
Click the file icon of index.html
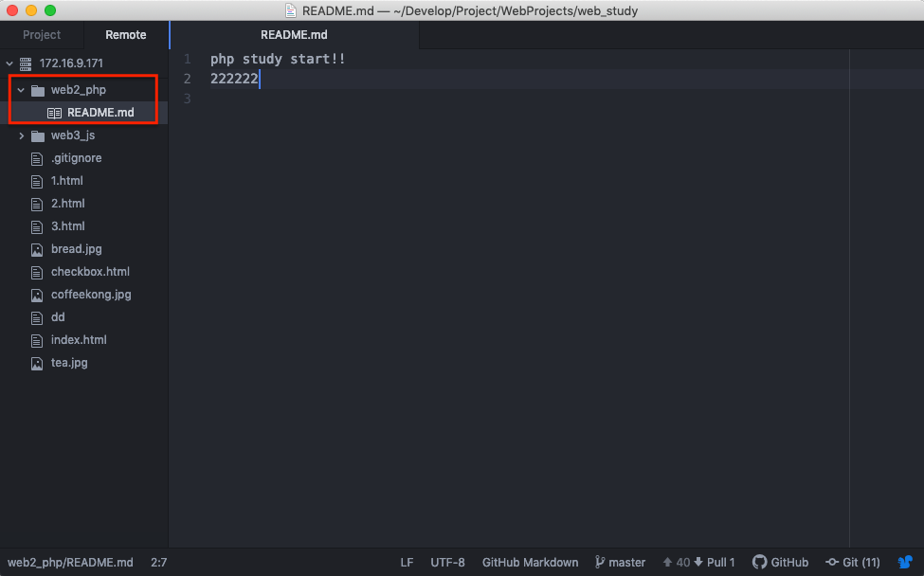point(37,340)
